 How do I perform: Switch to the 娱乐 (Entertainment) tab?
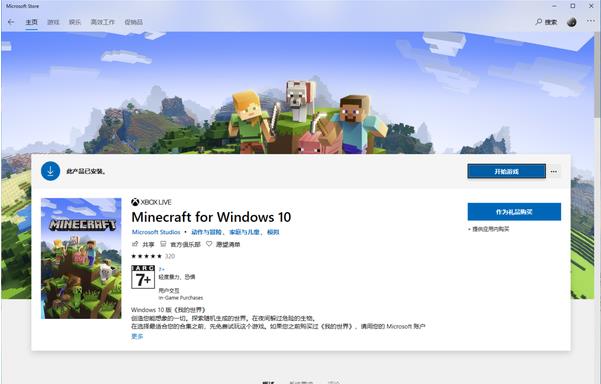pos(75,22)
